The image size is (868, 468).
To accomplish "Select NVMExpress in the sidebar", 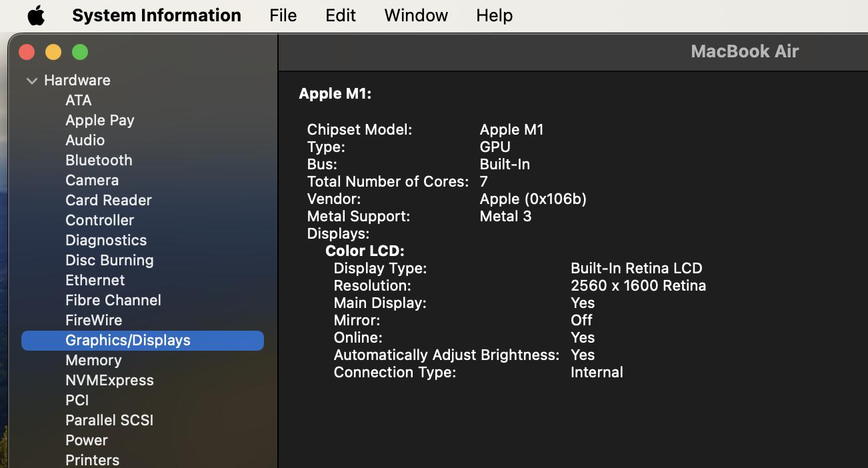I will click(109, 380).
